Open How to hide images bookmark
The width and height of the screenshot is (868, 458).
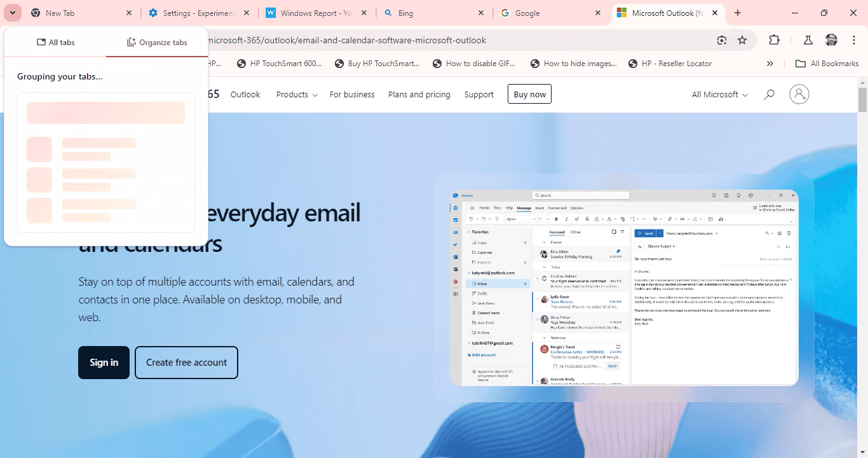573,64
